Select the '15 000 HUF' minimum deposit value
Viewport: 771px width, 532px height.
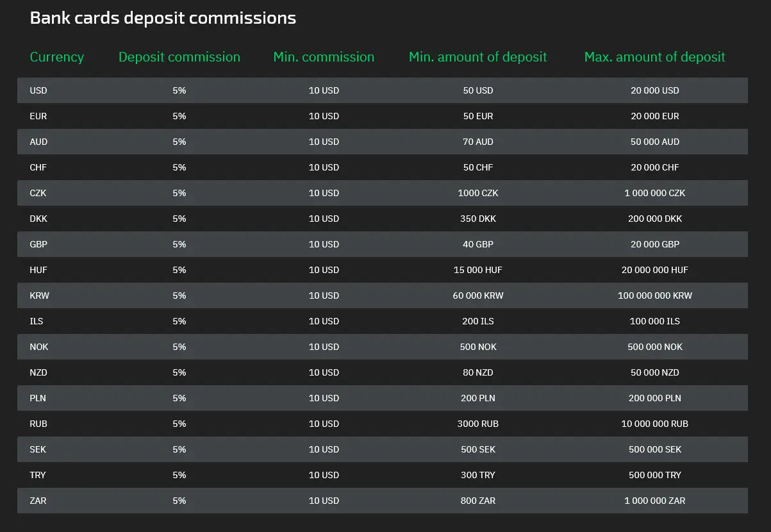(478, 270)
